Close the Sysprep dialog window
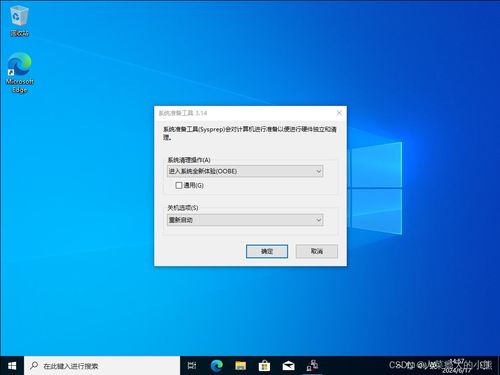Viewport: 500px width, 375px height. (339, 113)
